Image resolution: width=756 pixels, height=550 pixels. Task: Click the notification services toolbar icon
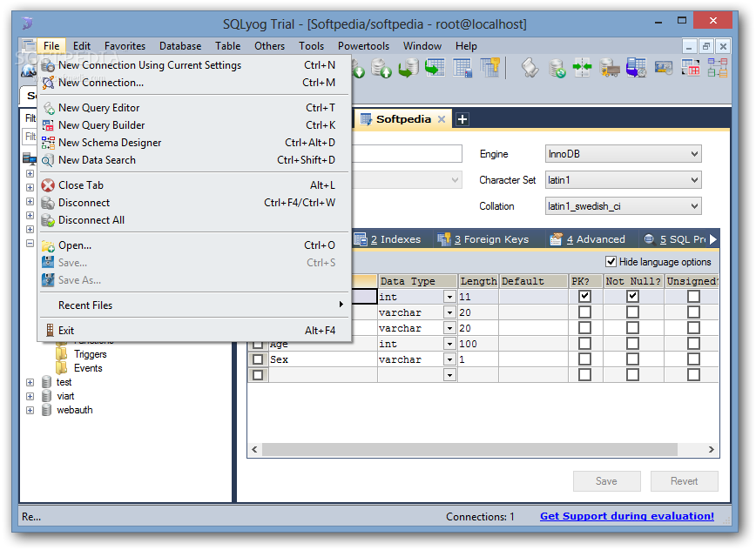664,68
